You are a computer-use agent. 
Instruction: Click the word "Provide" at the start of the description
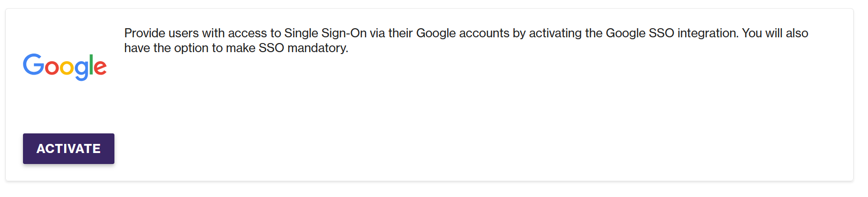tap(145, 33)
